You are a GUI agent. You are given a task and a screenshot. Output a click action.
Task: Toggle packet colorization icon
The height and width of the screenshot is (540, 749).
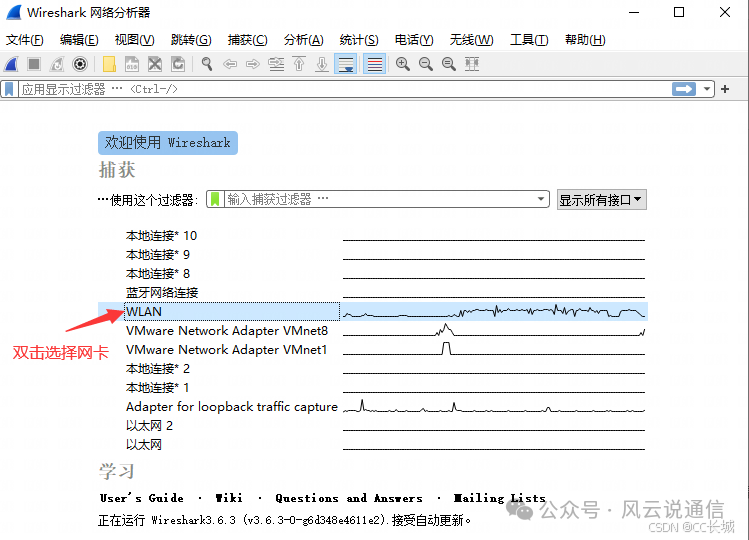374,64
